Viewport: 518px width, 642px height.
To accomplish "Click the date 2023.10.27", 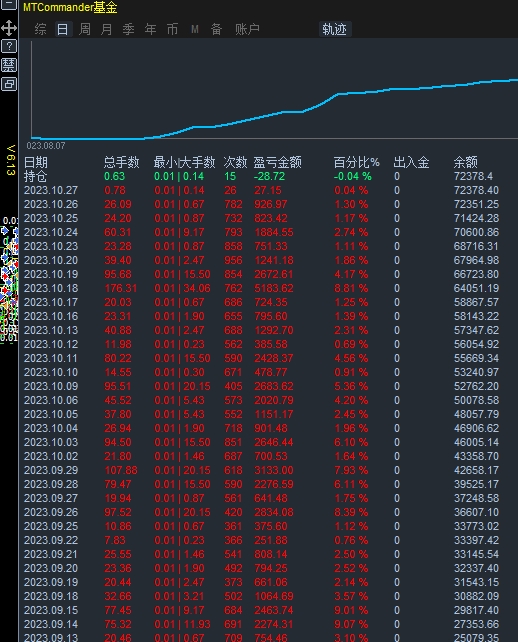I will point(51,190).
